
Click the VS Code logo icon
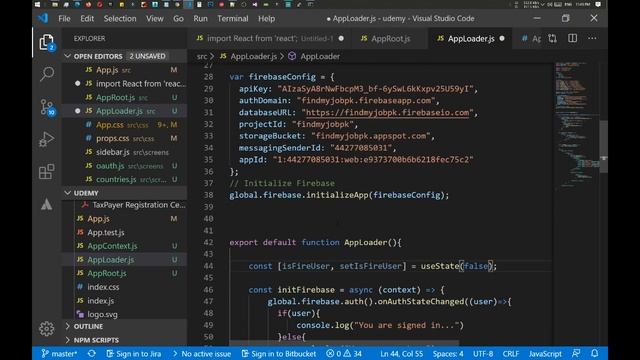click(43, 18)
